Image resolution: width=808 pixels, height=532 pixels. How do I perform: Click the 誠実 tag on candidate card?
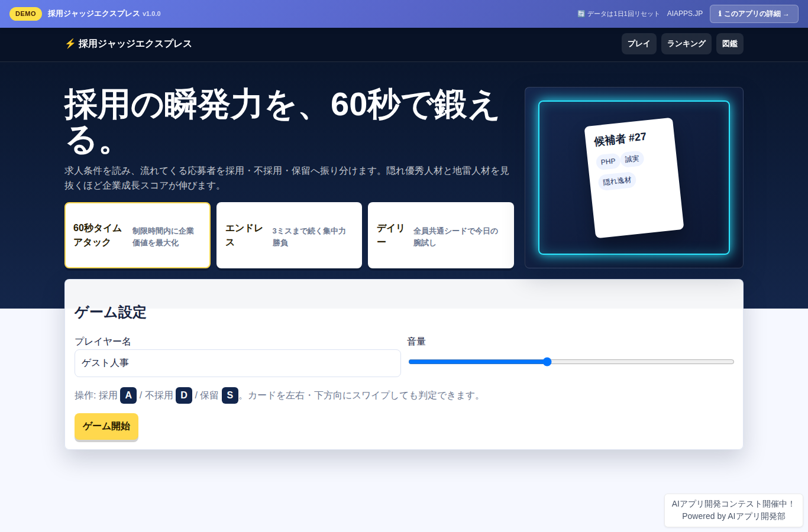coord(632,159)
